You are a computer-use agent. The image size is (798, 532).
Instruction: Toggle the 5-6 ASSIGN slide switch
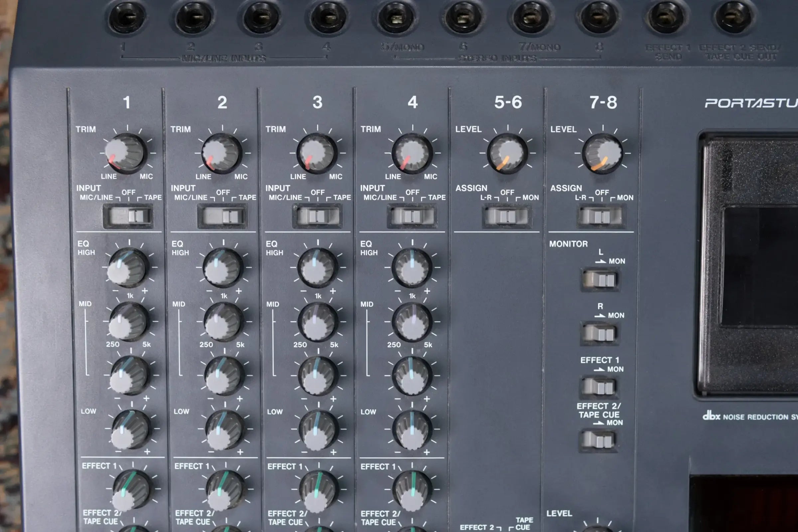507,216
